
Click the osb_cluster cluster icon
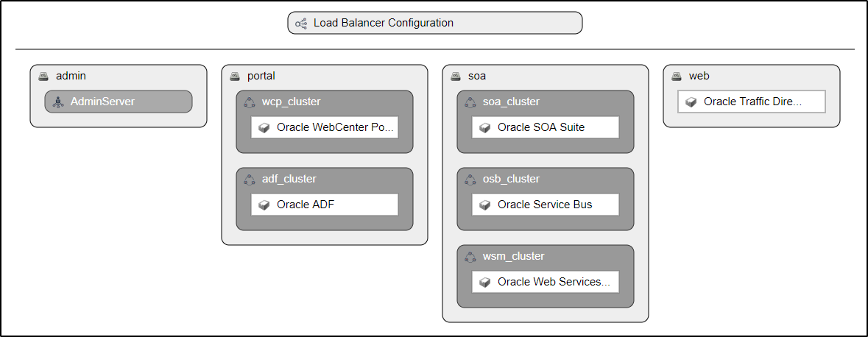pyautogui.click(x=470, y=180)
